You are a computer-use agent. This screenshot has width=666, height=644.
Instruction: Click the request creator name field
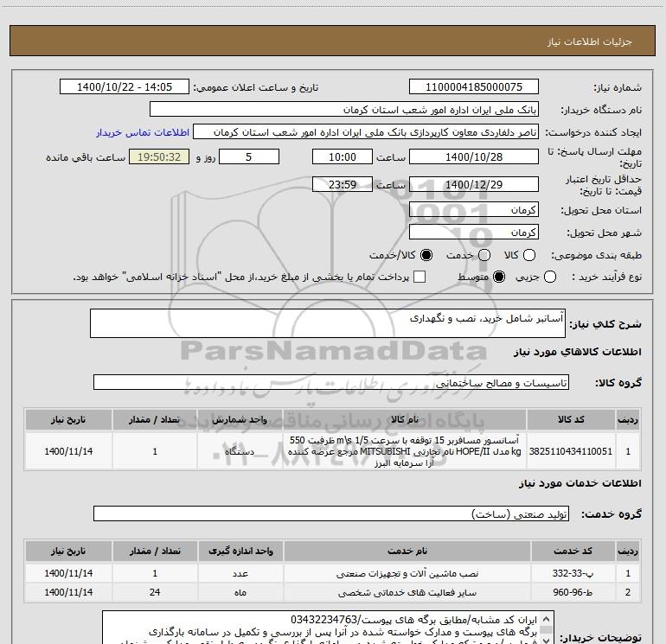click(366, 132)
